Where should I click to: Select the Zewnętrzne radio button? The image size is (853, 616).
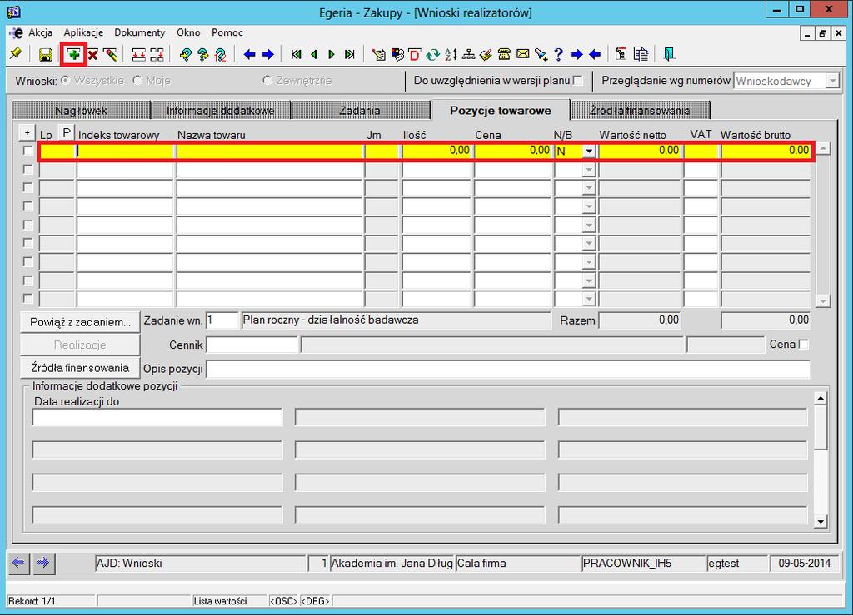pyautogui.click(x=267, y=81)
